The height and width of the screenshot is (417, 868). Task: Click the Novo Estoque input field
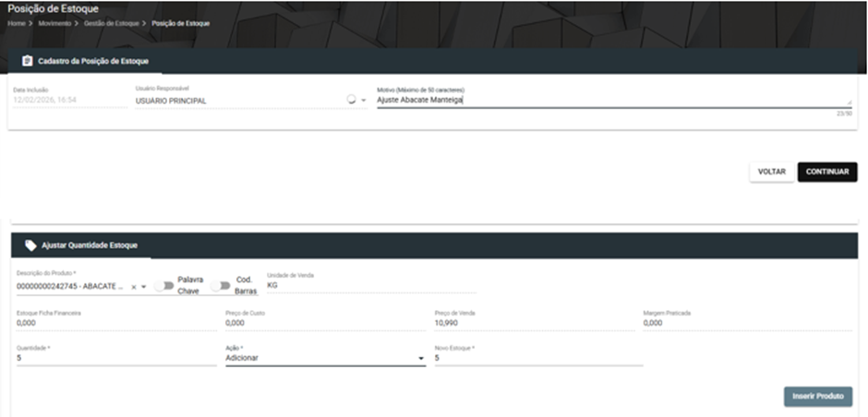pyautogui.click(x=538, y=358)
